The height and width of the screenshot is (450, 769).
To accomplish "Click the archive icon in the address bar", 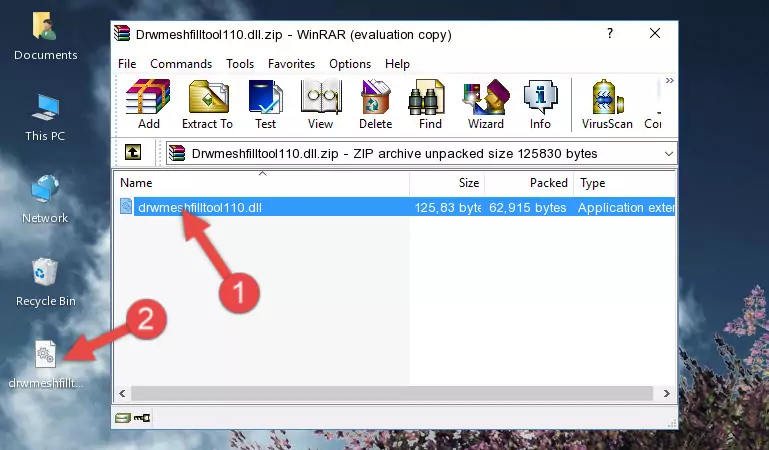I will (177, 153).
